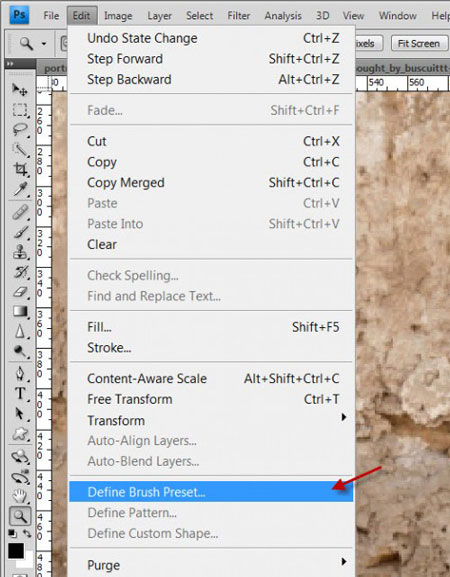Viewport: 450px width, 577px height.
Task: Choose Content-Aware Scale
Action: 211,378
